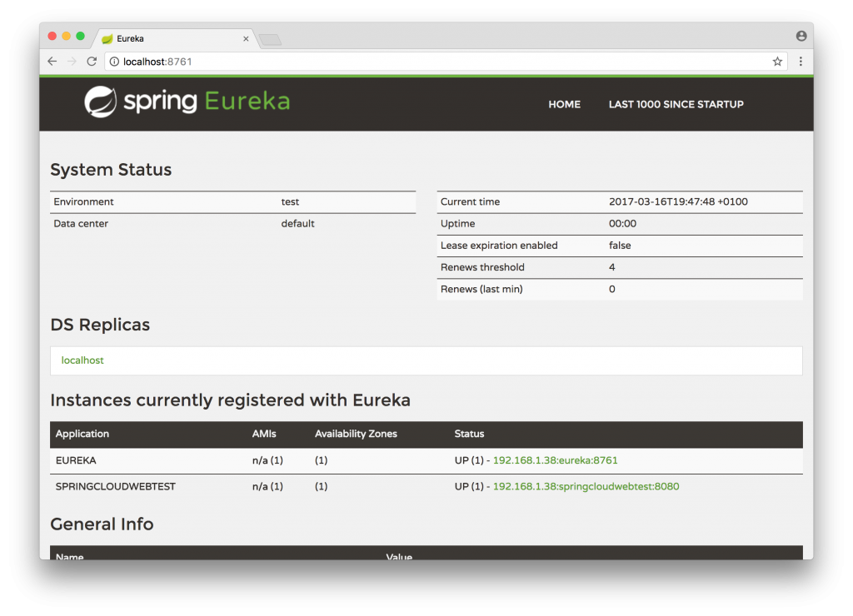Open the localhost DS replica link
This screenshot has width=853, height=616.
coord(82,360)
